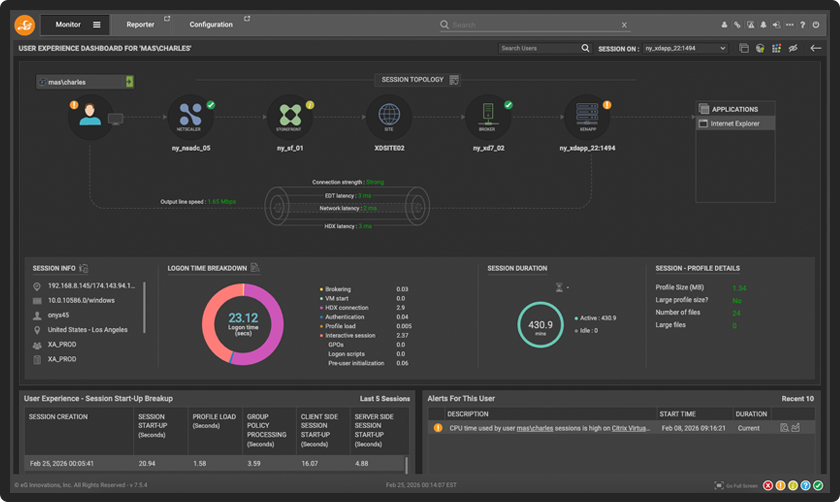Open the Configuration tab

click(x=211, y=25)
